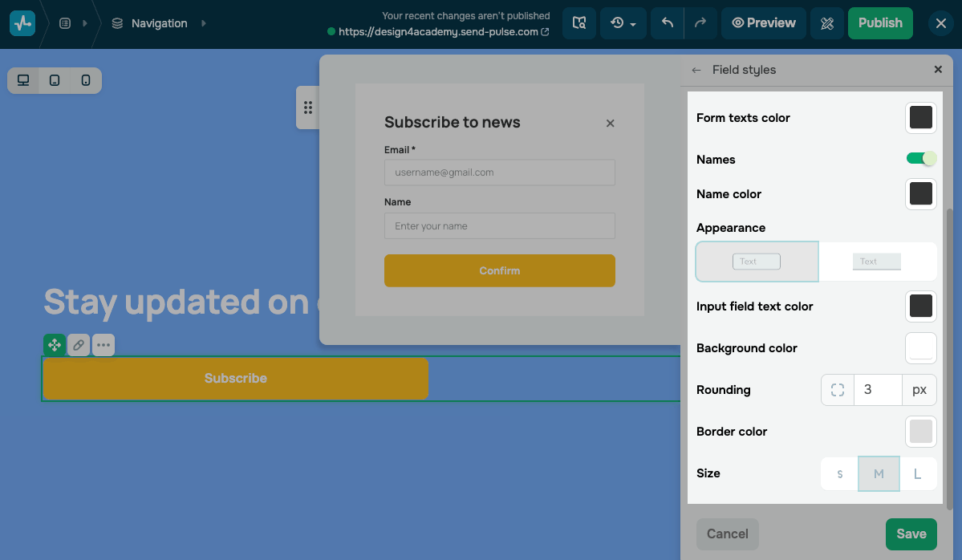Click the Publish button
This screenshot has width=962, height=560.
pyautogui.click(x=880, y=23)
